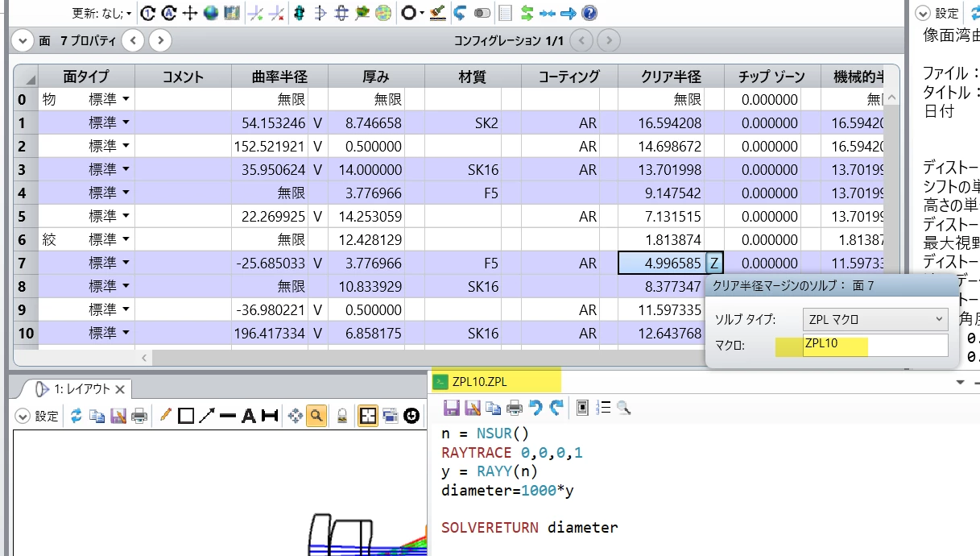Click the redo arrow in macro editor

click(556, 408)
